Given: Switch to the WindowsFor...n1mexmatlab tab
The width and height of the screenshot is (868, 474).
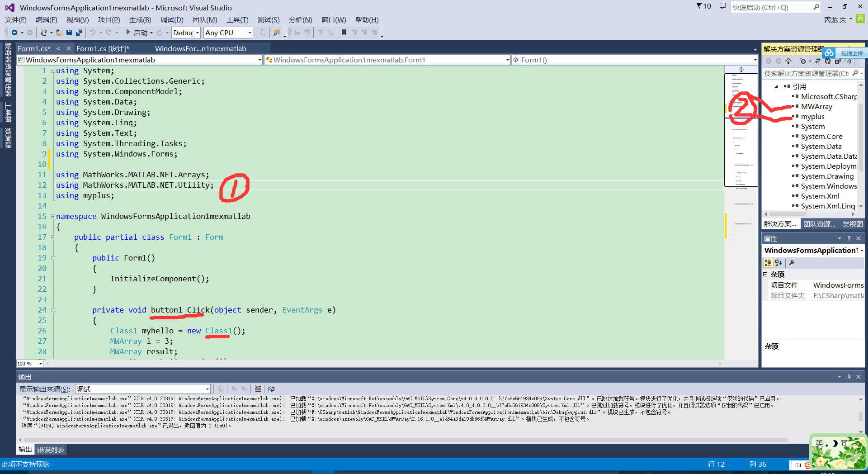Looking at the screenshot, I should pos(201,48).
